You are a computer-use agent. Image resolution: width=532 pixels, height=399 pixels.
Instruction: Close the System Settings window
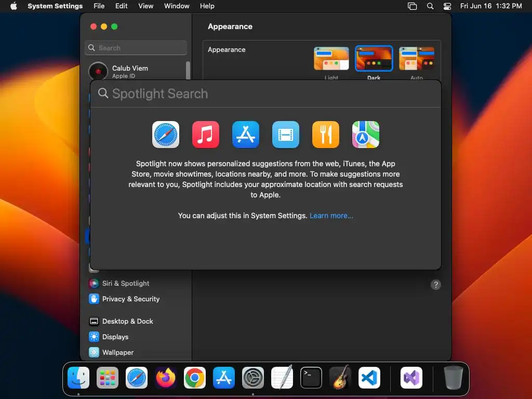(x=94, y=26)
